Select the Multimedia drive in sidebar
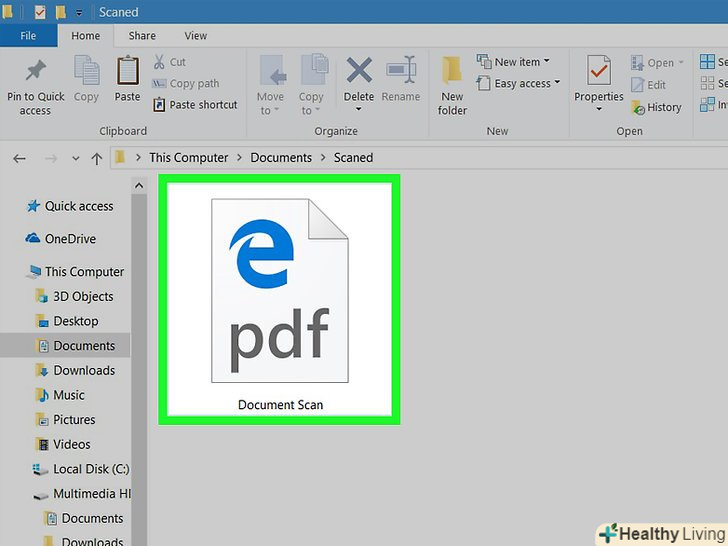This screenshot has height=546, width=728. click(82, 494)
